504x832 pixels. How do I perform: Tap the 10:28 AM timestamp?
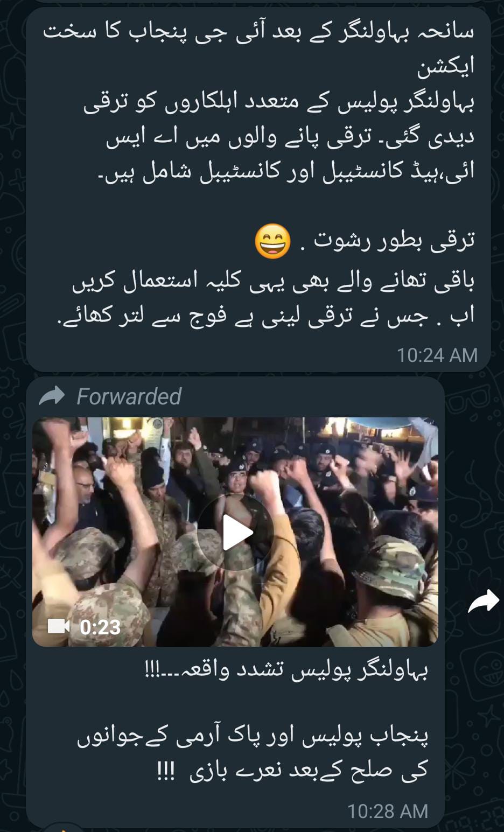click(x=387, y=811)
